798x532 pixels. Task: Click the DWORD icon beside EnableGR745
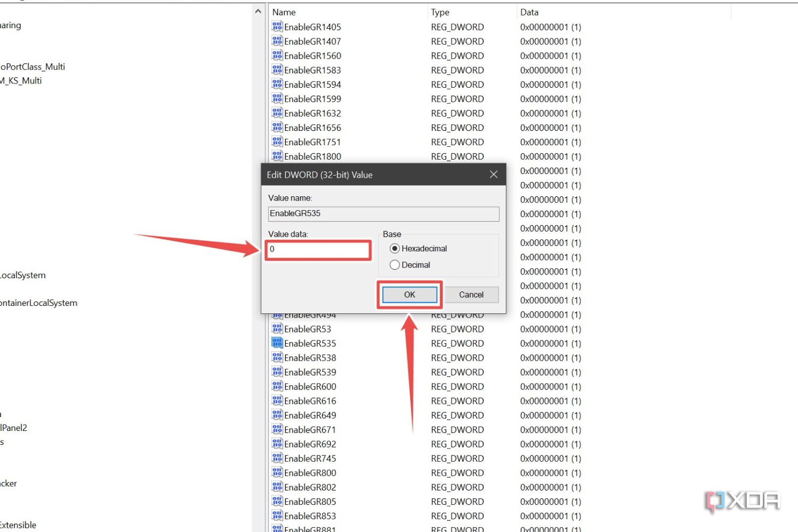[277, 458]
